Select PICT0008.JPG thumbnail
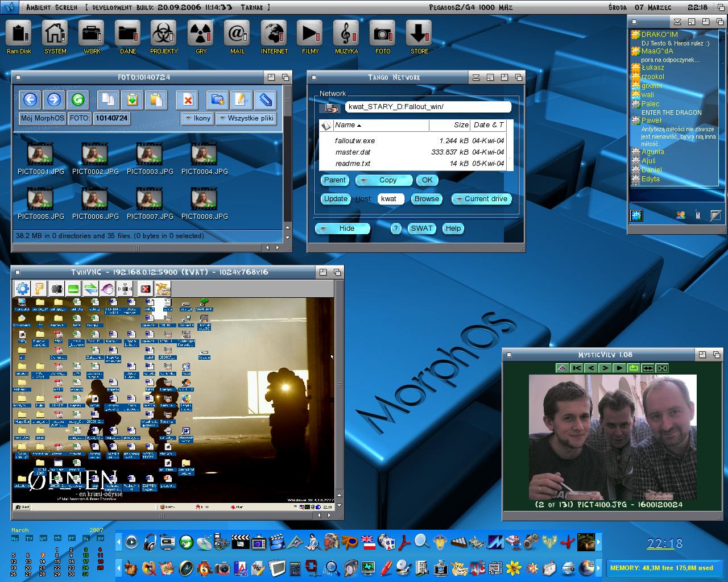Viewport: 728px width, 582px height. click(x=205, y=203)
